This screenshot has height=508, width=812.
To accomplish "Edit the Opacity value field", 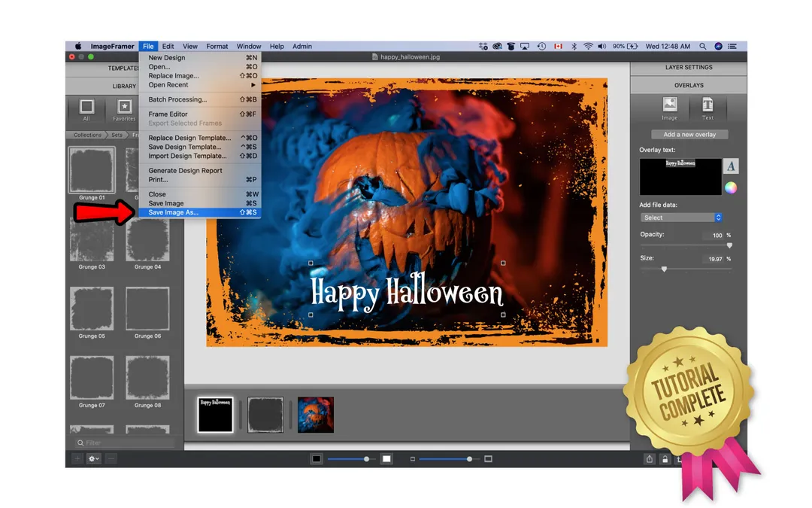I will click(x=714, y=236).
